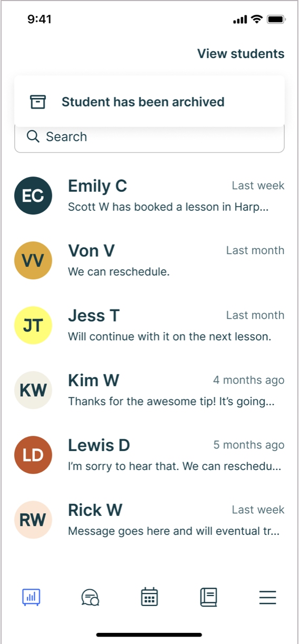
Task: Open Lewis D conversation about rescheduling
Action: tap(149, 455)
